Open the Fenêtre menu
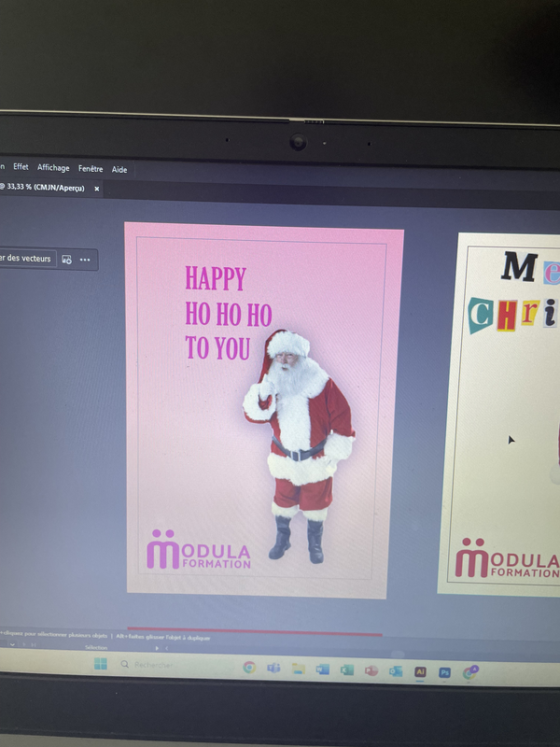The image size is (560, 747). click(91, 169)
